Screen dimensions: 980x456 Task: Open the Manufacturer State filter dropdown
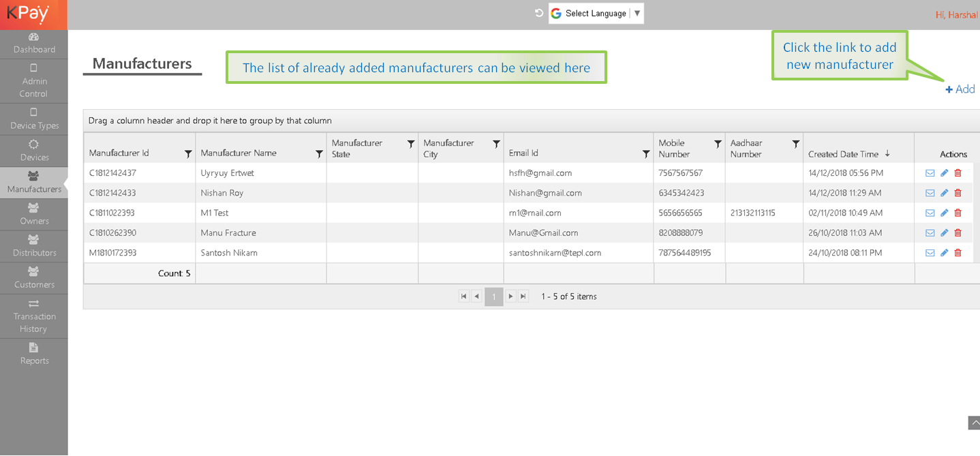pos(411,144)
